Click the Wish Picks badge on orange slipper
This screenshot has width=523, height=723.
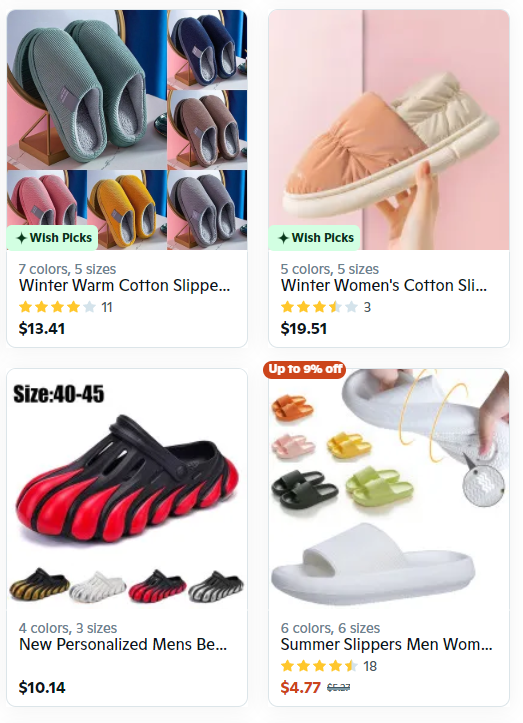coord(314,237)
